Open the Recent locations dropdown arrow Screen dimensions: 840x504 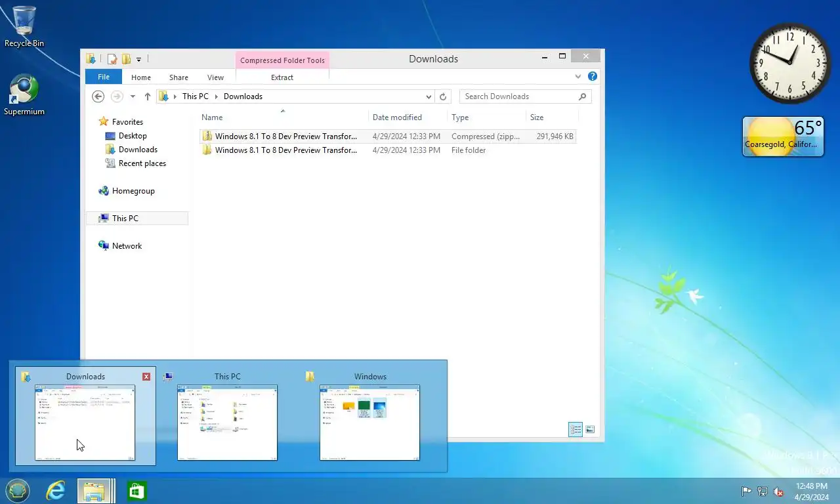coord(133,96)
